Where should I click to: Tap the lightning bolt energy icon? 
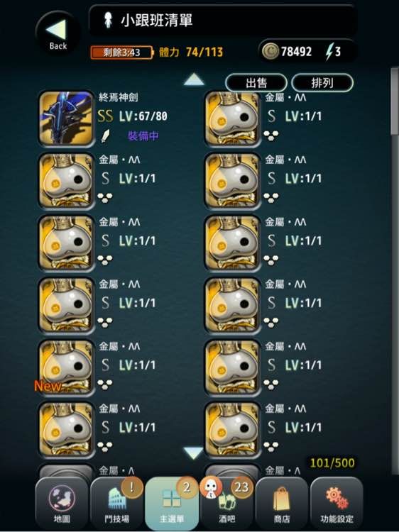click(x=329, y=52)
